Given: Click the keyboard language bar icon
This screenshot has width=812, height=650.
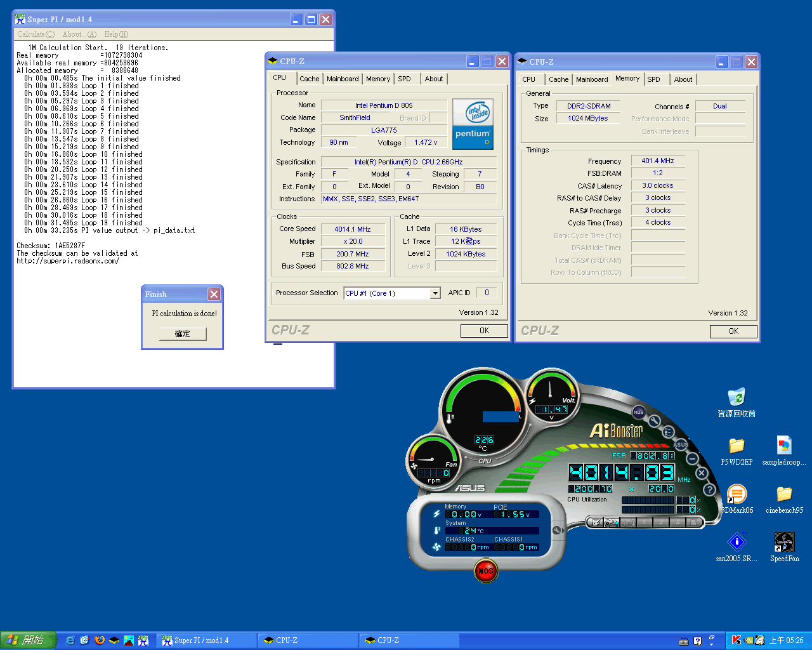Looking at the screenshot, I should (x=684, y=641).
